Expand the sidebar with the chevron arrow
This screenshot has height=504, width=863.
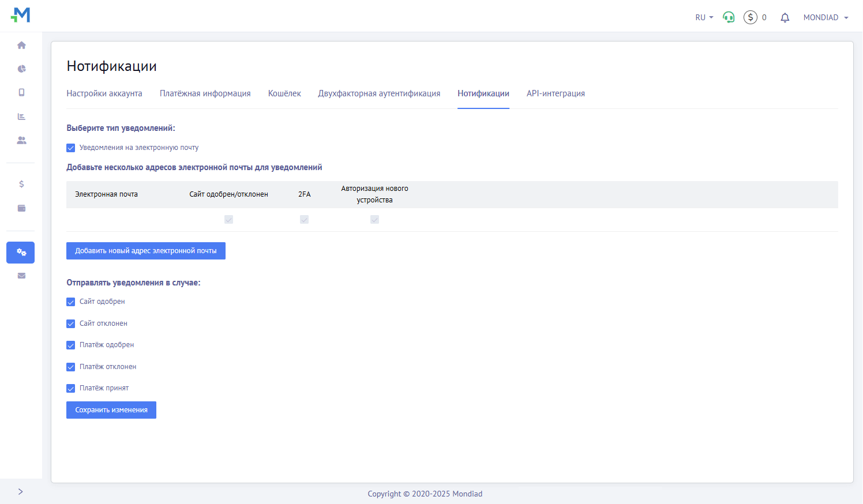pyautogui.click(x=21, y=491)
